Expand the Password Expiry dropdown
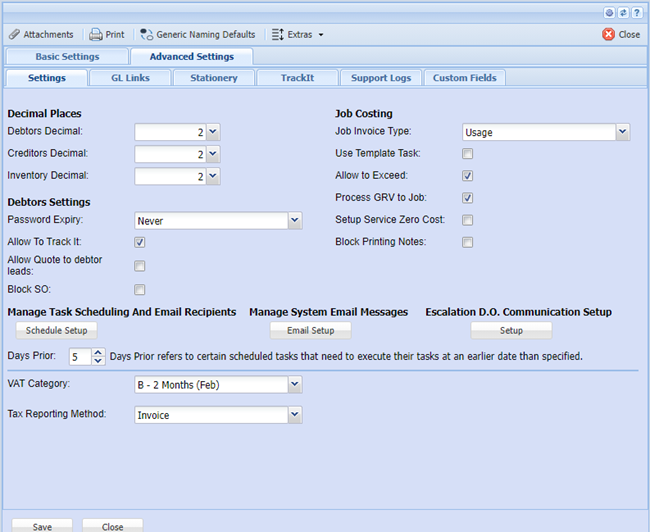The width and height of the screenshot is (650, 532). coord(294,220)
